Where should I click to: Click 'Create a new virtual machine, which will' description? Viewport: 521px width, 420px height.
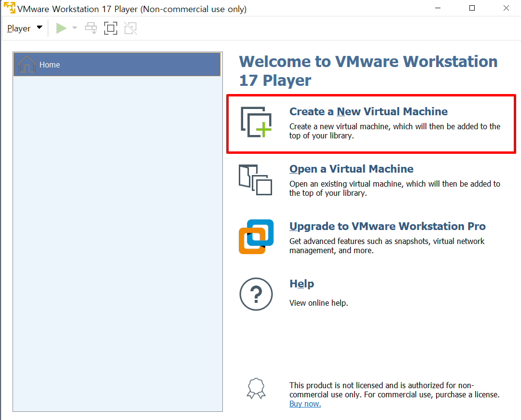[395, 131]
